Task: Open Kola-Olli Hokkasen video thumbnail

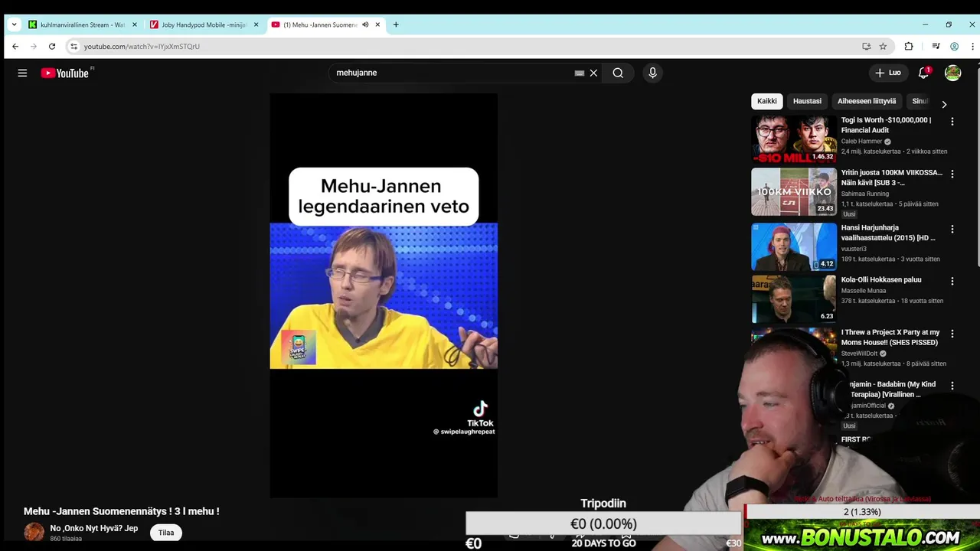Action: [794, 299]
